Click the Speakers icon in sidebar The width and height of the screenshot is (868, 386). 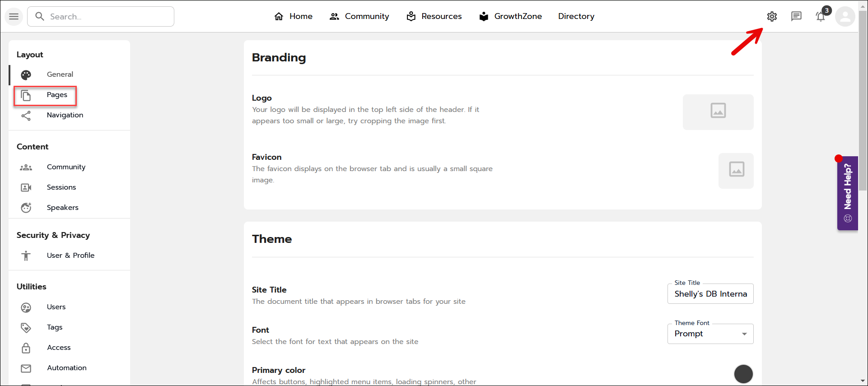[26, 208]
